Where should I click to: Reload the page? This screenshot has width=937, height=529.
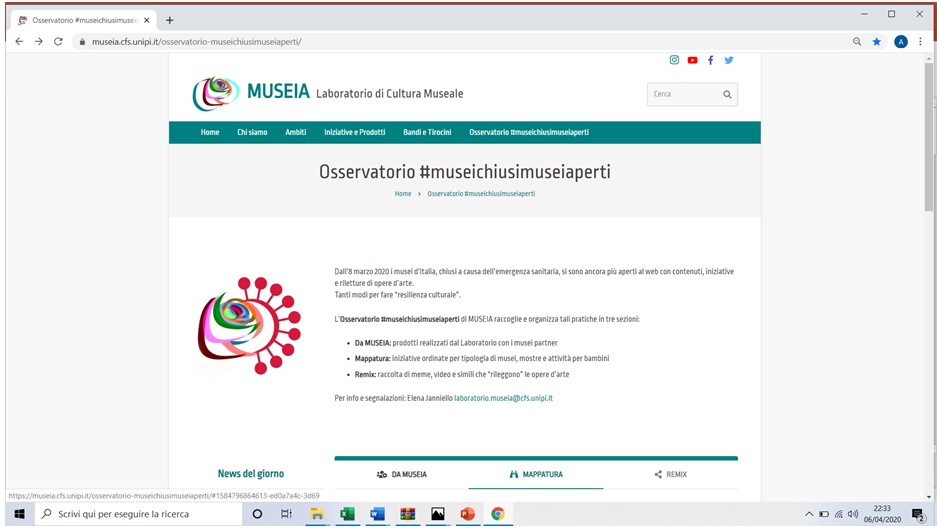coord(58,41)
